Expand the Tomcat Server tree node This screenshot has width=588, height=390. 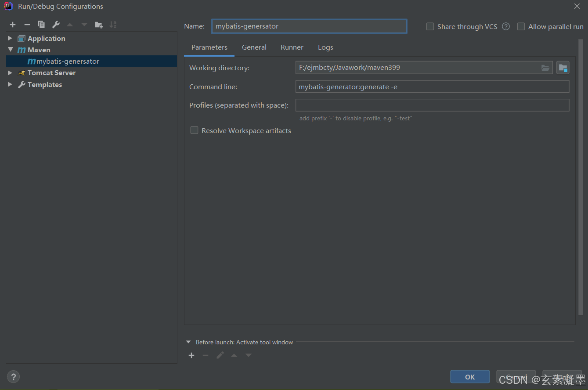pyautogui.click(x=10, y=72)
